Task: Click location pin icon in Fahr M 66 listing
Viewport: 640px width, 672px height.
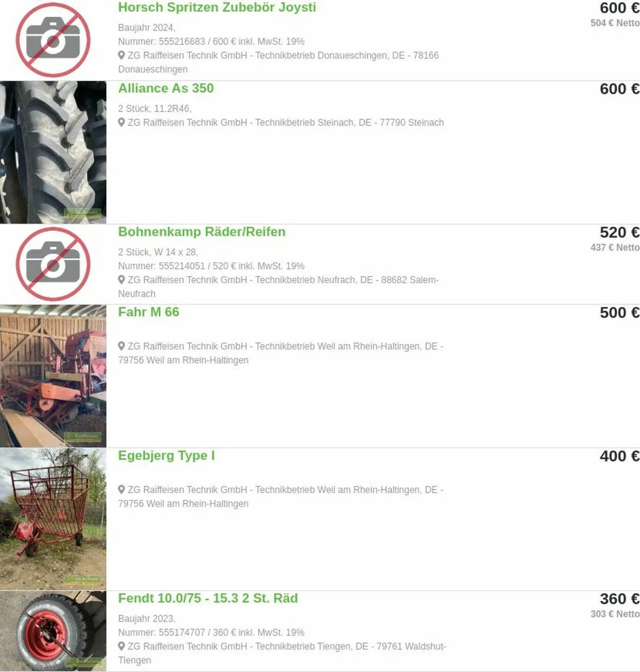Action: click(121, 346)
